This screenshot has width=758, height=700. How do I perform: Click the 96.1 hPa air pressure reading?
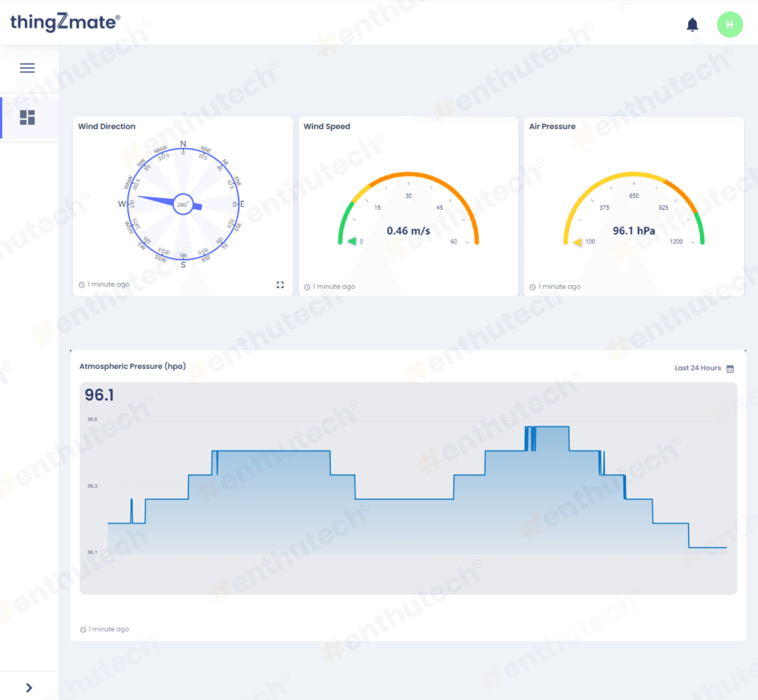point(634,231)
